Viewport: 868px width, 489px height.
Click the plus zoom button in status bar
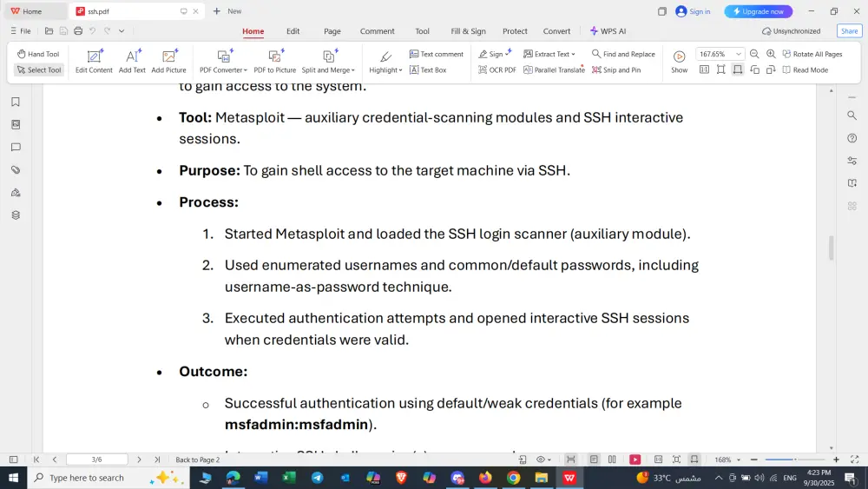coord(836,459)
